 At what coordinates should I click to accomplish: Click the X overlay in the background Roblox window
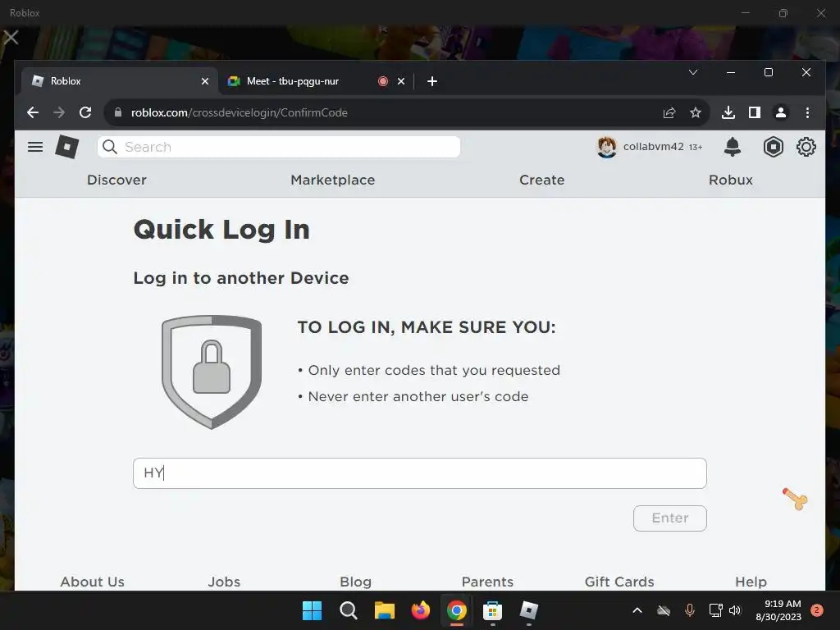(11, 37)
